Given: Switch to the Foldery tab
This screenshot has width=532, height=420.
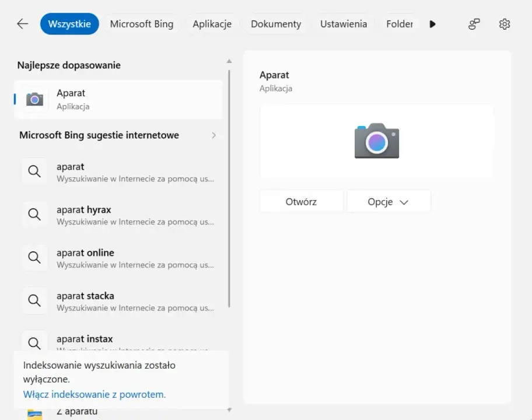Looking at the screenshot, I should coord(400,24).
